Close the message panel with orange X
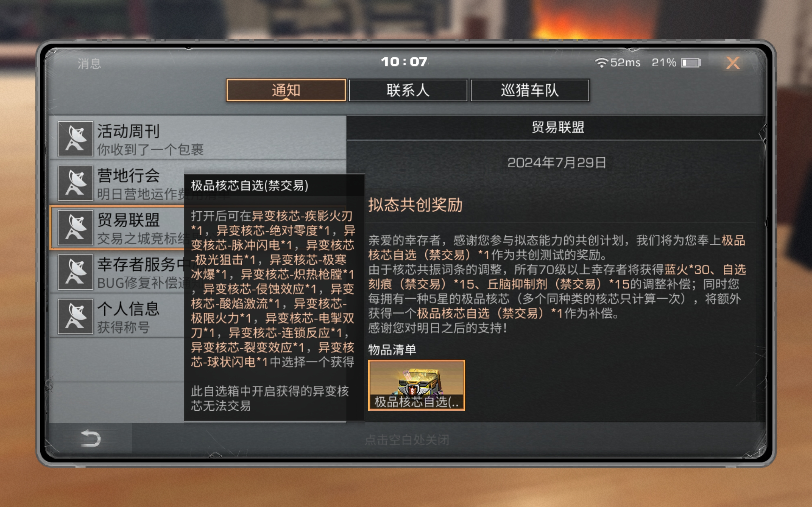812x507 pixels. tap(733, 63)
